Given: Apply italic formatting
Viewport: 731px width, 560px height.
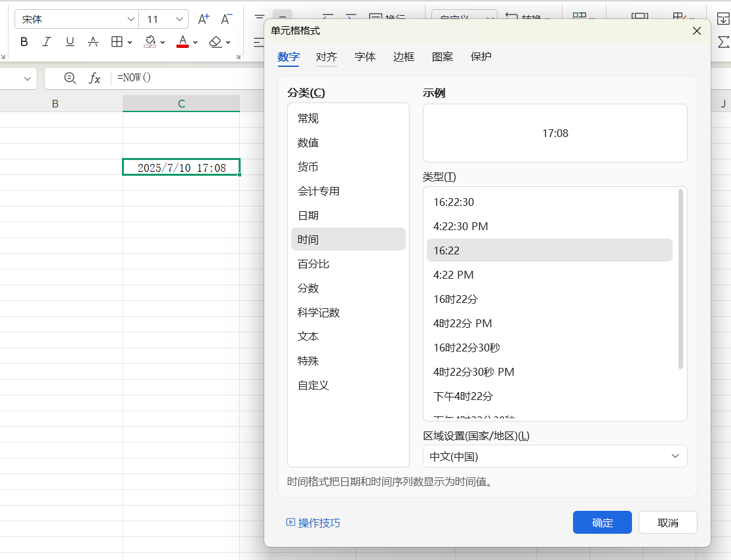Looking at the screenshot, I should [x=47, y=41].
